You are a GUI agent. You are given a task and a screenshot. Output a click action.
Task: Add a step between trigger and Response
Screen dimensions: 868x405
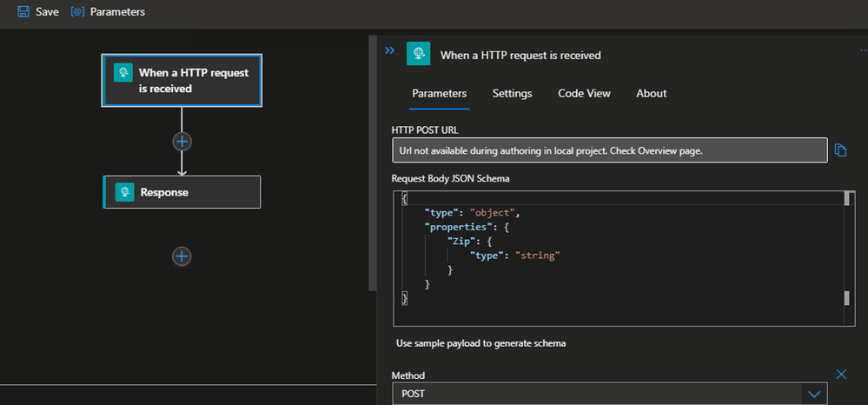pyautogui.click(x=182, y=141)
